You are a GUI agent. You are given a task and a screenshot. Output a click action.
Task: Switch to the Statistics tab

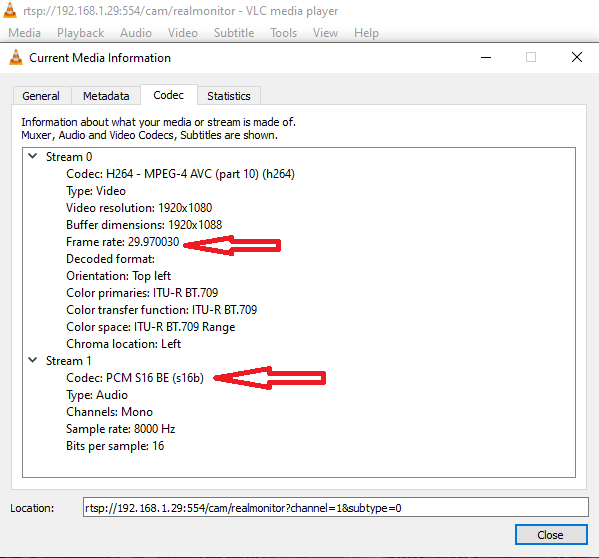coord(229,96)
